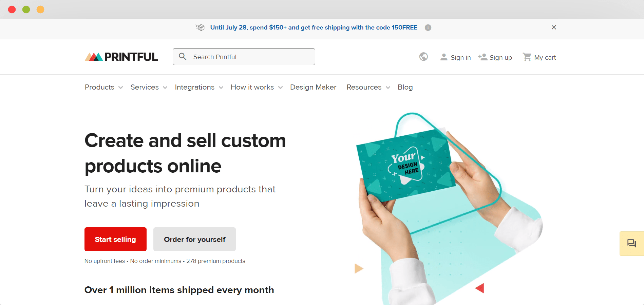
Task: Expand the Services dropdown menu
Action: tap(149, 87)
